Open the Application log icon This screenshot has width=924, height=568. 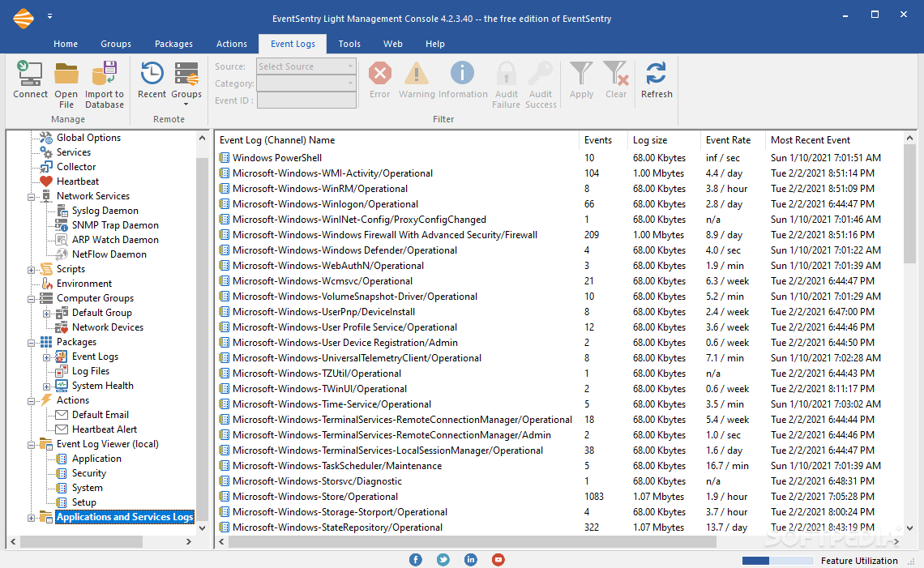point(62,459)
